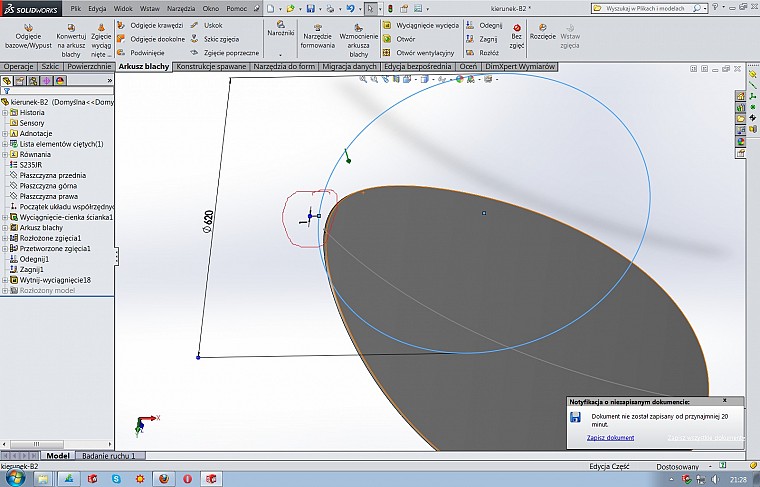Click the Ø620 dimension text
The width and height of the screenshot is (760, 487).
pos(208,222)
